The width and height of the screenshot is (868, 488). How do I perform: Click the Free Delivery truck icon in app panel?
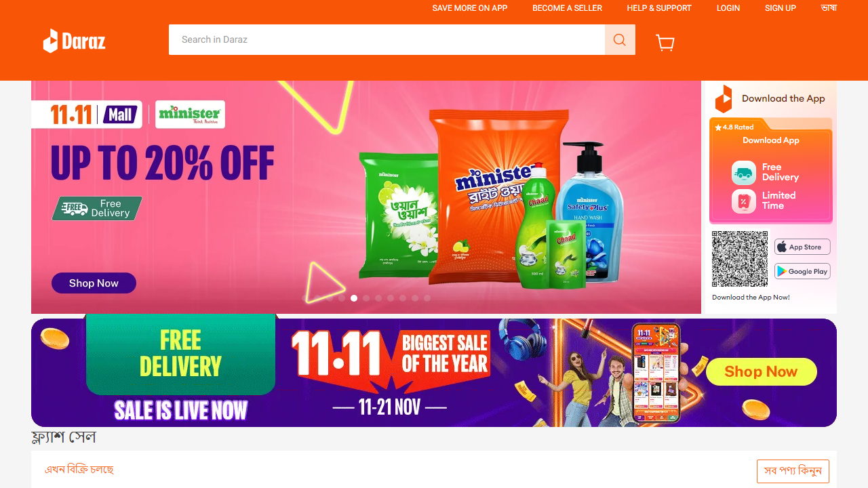click(744, 173)
